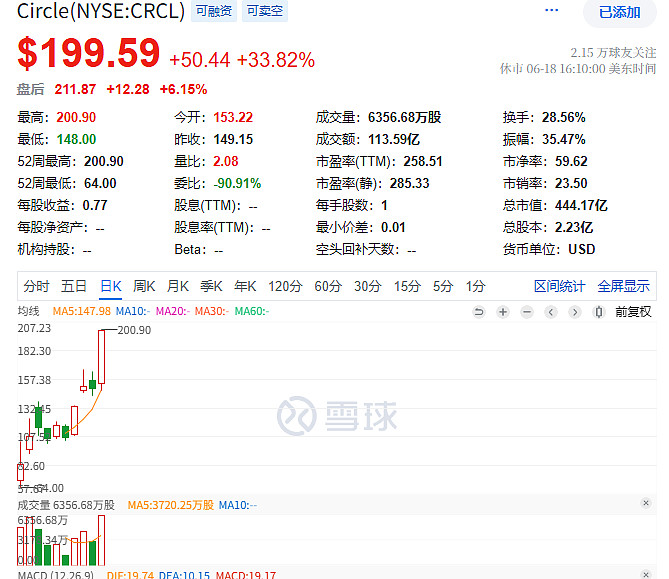This screenshot has height=579, width=669.
Task: Close the 成交量 volume indicator panel
Action: [646, 503]
